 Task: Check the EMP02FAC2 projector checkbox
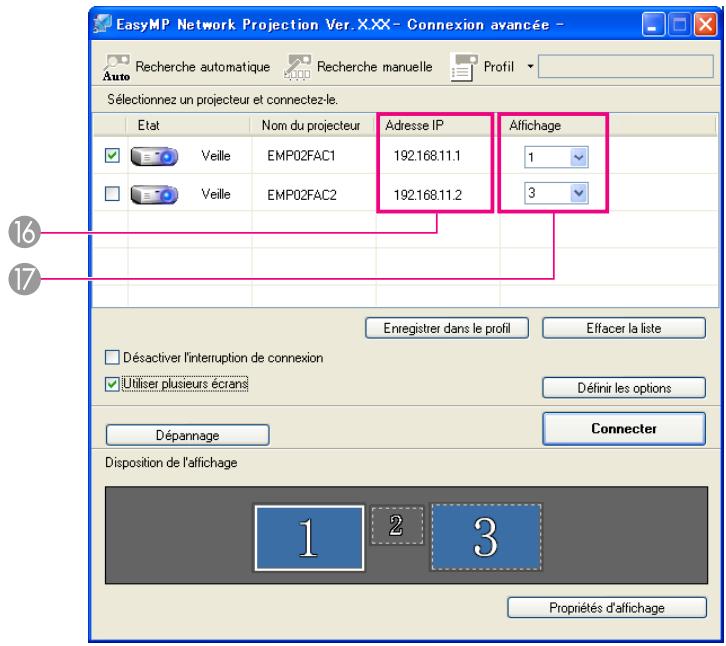pos(112,193)
